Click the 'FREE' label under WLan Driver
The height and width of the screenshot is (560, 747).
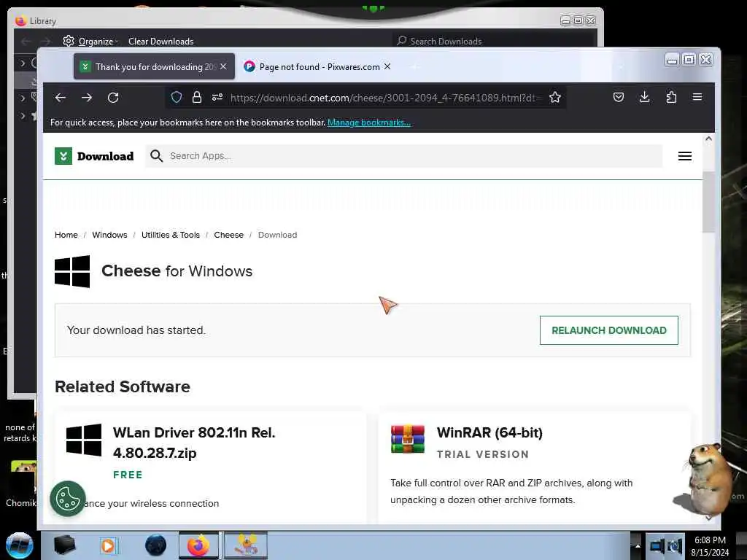(128, 475)
